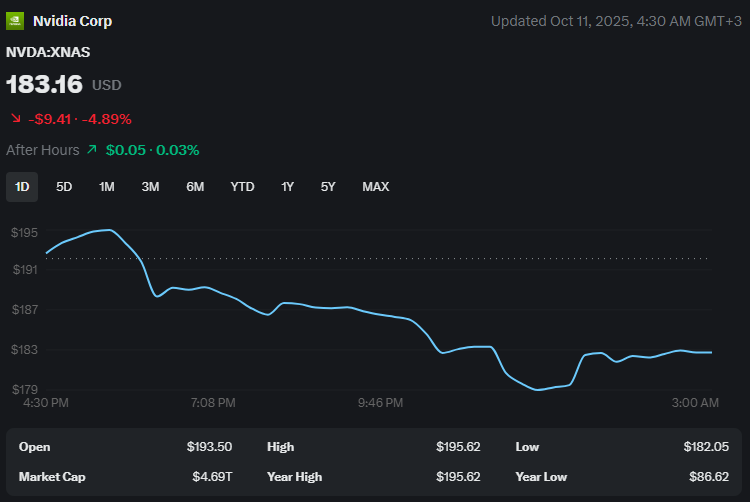Select the 1D time range tab

22,187
